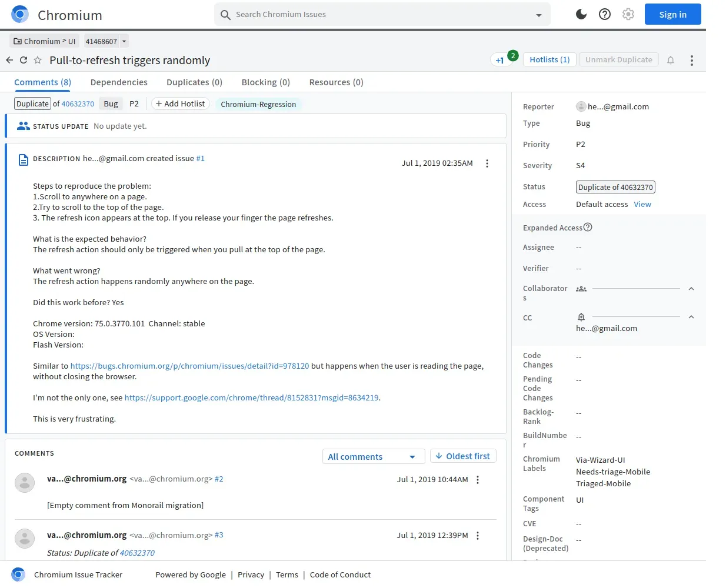Open Hotlists (1)
Screen dimensions: 726x588
point(550,60)
